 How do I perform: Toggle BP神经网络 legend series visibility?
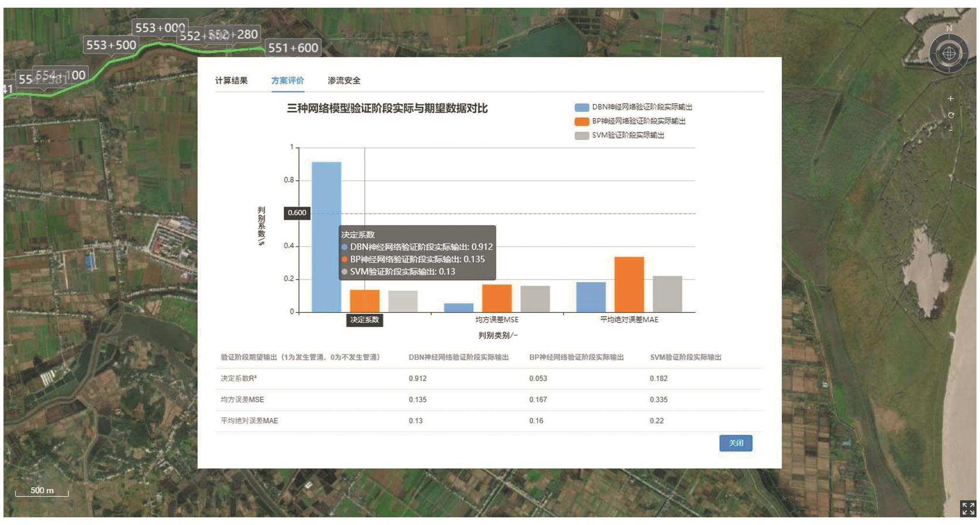(x=630, y=121)
